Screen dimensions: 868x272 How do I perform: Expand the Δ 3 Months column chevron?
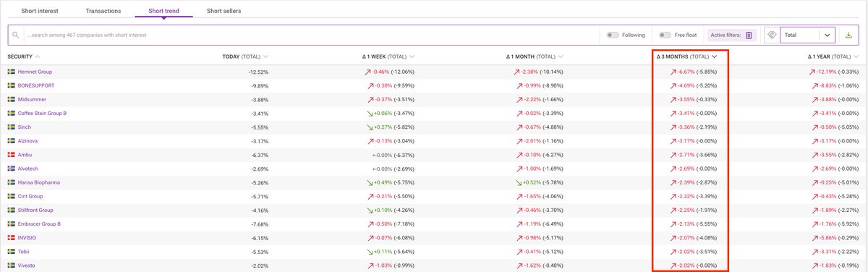pyautogui.click(x=715, y=56)
